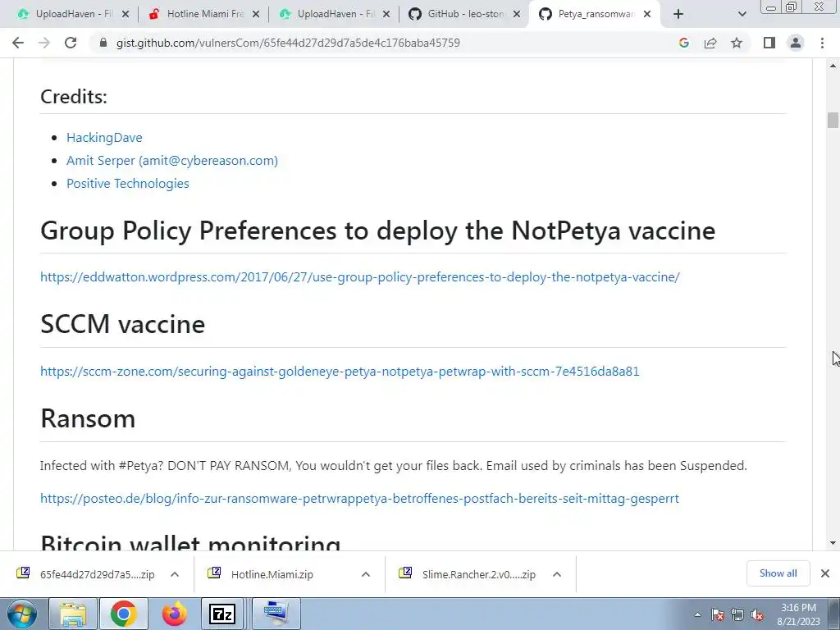This screenshot has height=630, width=840.
Task: Select the Petya_ransomware gist tab
Action: (x=595, y=14)
